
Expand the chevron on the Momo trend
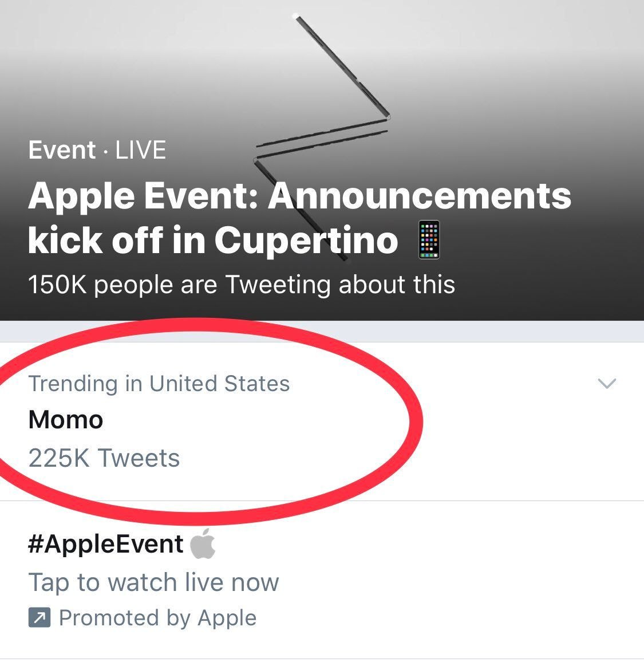606,383
